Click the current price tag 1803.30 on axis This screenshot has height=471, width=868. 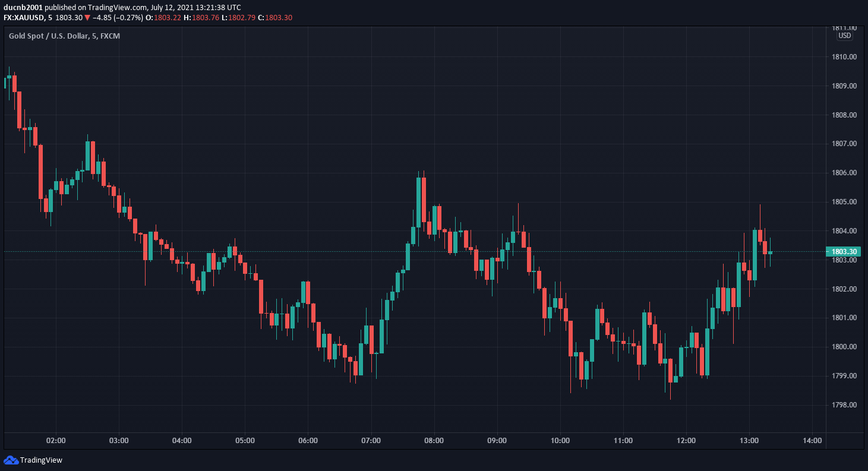click(x=844, y=252)
